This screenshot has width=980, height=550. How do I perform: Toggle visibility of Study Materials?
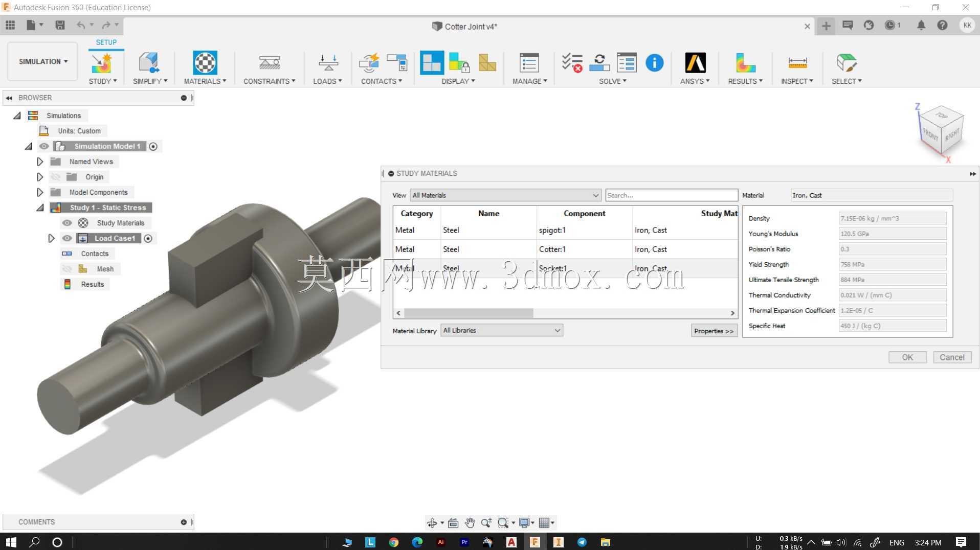[66, 223]
